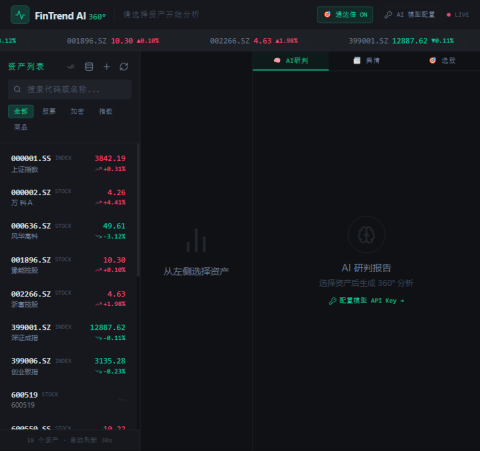The height and width of the screenshot is (451, 480).
Task: Switch to the 舆情 tab
Action: click(366, 61)
